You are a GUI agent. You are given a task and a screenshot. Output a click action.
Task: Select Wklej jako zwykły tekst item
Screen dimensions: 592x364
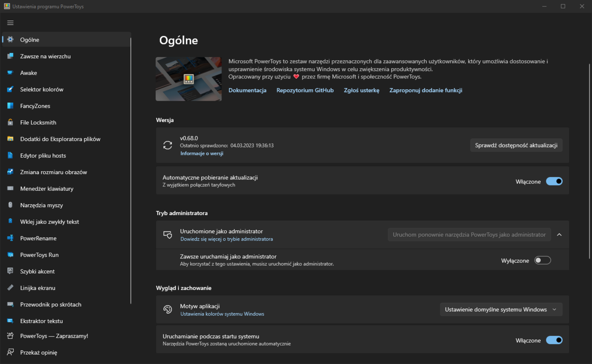[x=67, y=222]
